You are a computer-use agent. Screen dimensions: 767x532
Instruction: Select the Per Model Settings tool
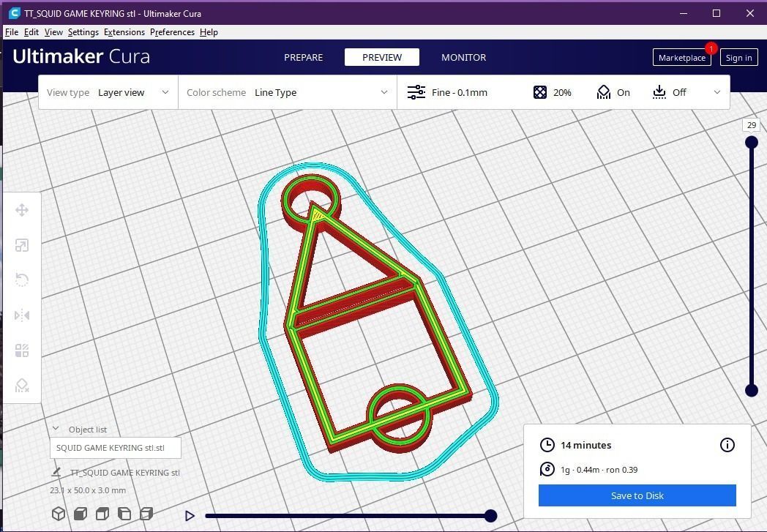click(21, 351)
